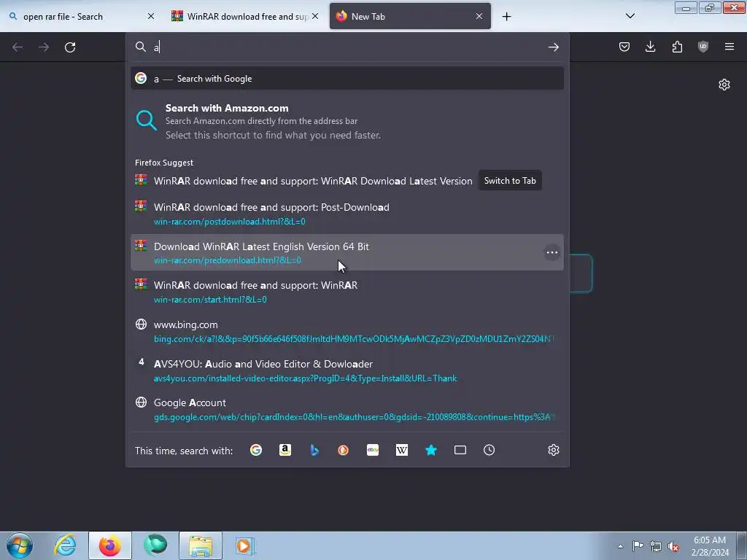
Task: Choose the Bing search shortcut icon
Action: tap(314, 450)
